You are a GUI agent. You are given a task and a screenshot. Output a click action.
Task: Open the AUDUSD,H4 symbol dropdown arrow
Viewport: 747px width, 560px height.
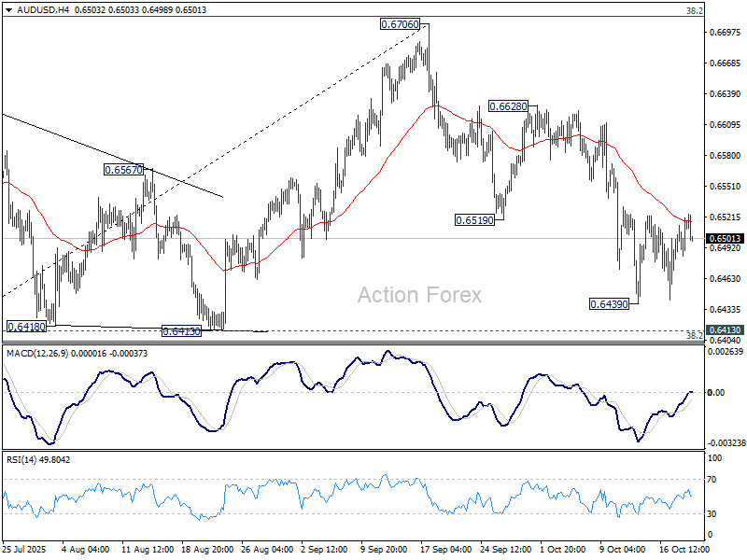7,8
